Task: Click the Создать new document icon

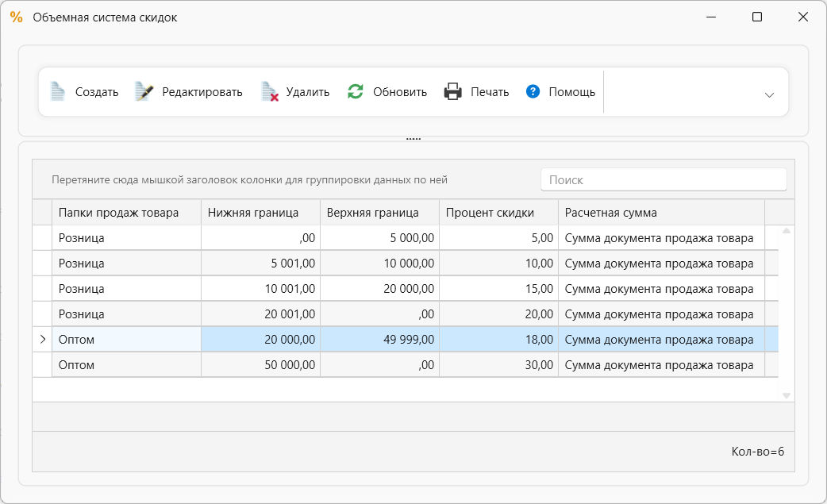Action: [57, 92]
